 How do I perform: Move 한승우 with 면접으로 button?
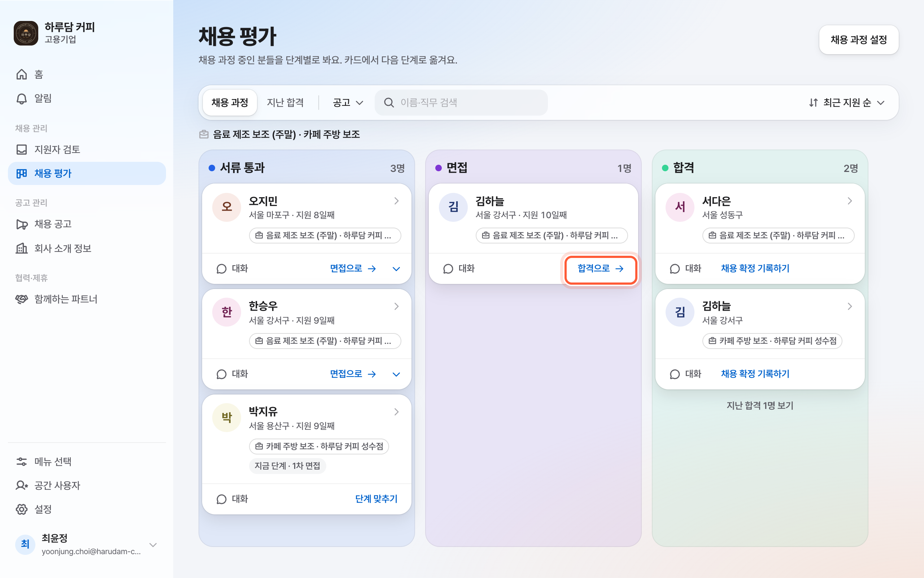pos(353,374)
